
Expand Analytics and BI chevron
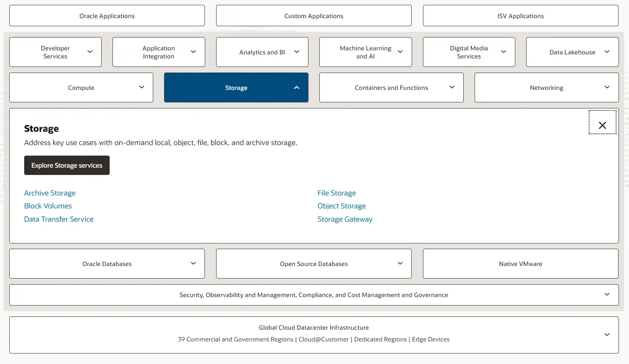[x=297, y=52]
